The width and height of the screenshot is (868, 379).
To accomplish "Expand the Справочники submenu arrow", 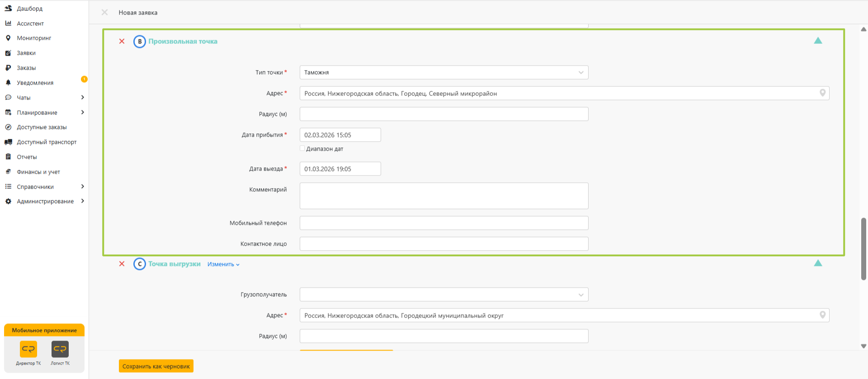I will (82, 186).
